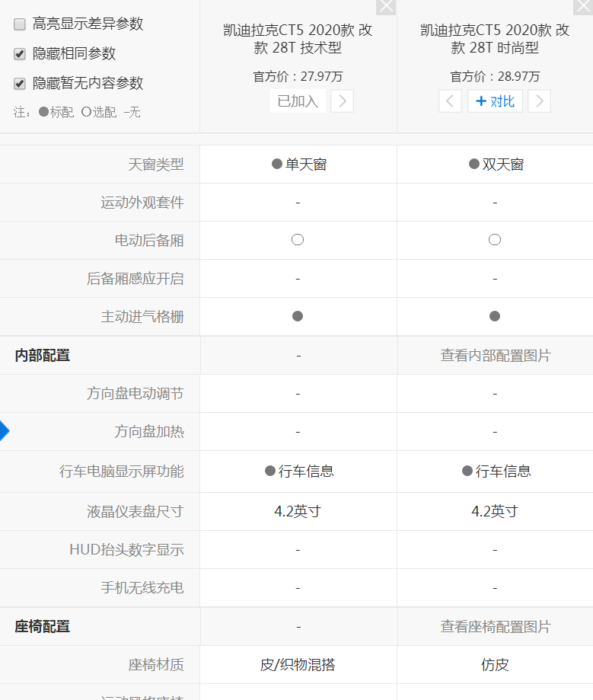
Task: Open 凯迪拉克CT5 28T 技术型 model title
Action: pos(298,39)
